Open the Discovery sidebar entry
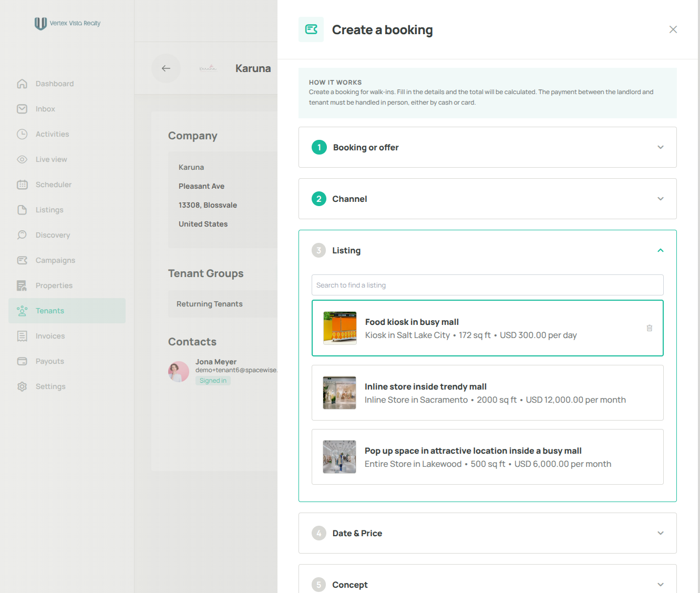 click(67, 235)
